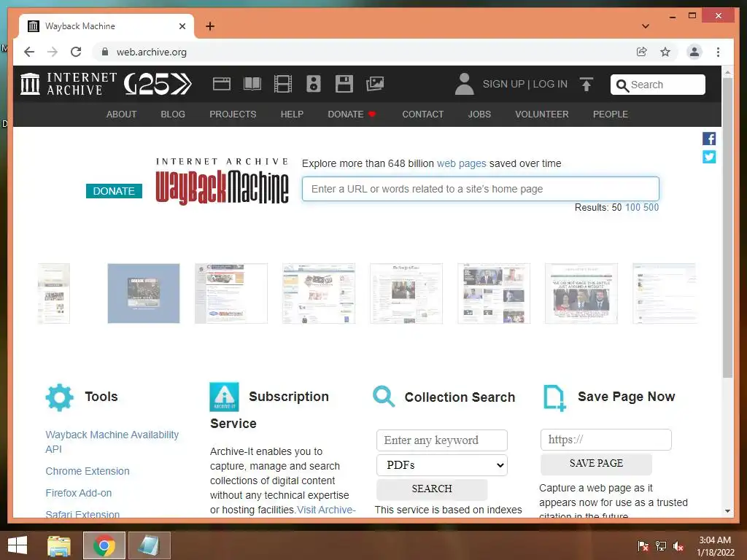Focus the header Search box

658,85
